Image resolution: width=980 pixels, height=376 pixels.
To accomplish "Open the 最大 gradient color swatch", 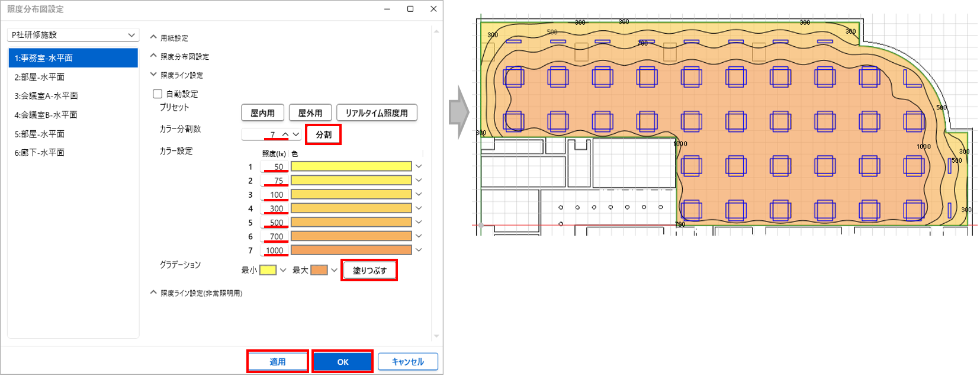I will (x=319, y=271).
